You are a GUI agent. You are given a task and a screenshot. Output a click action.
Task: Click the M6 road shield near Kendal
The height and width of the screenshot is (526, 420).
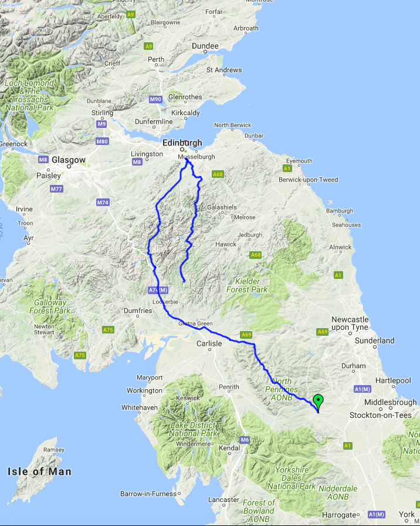click(245, 440)
